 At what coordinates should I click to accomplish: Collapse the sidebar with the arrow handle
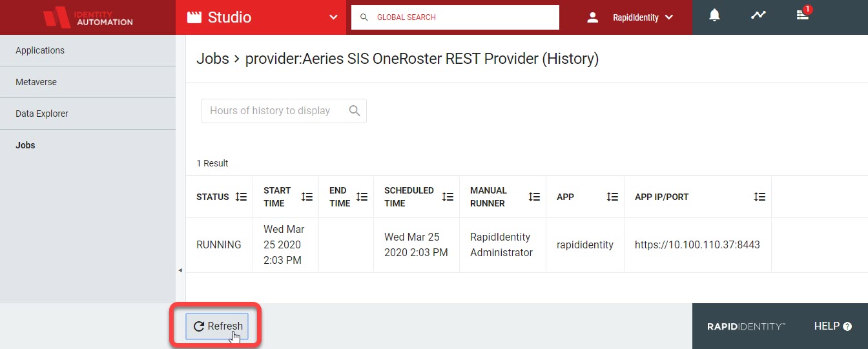[x=180, y=270]
